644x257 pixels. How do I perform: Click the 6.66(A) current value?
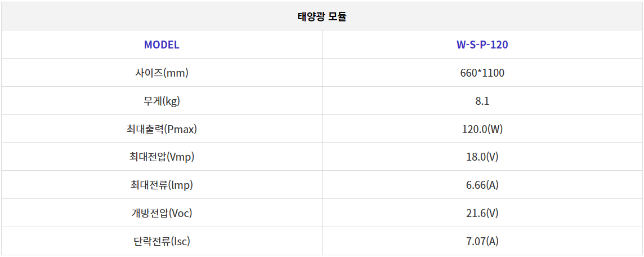click(482, 185)
